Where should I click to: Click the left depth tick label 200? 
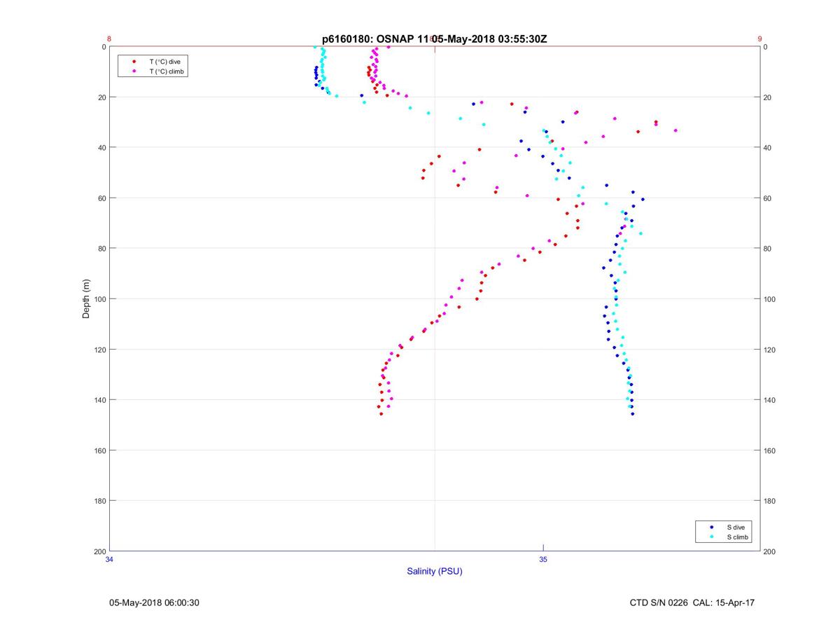tap(99, 551)
